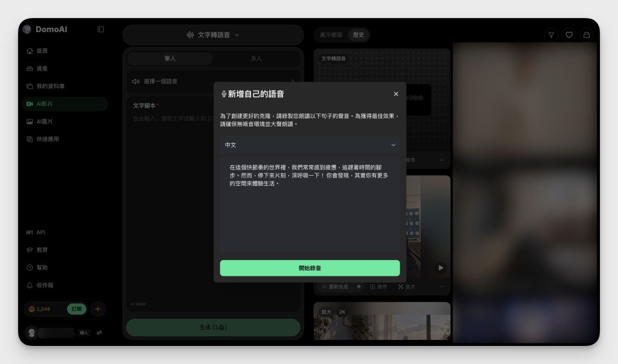Select the 歷史 tab
This screenshot has height=364, width=618.
pyautogui.click(x=358, y=34)
